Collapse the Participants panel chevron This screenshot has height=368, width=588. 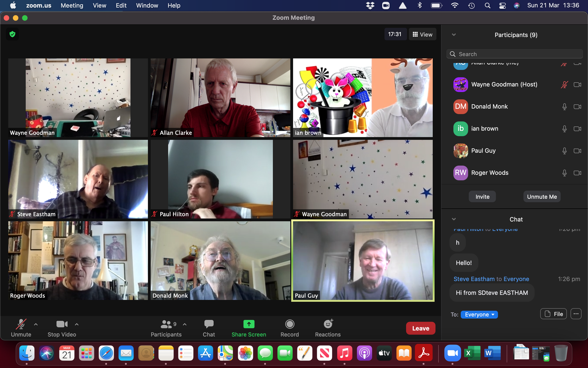(x=454, y=35)
